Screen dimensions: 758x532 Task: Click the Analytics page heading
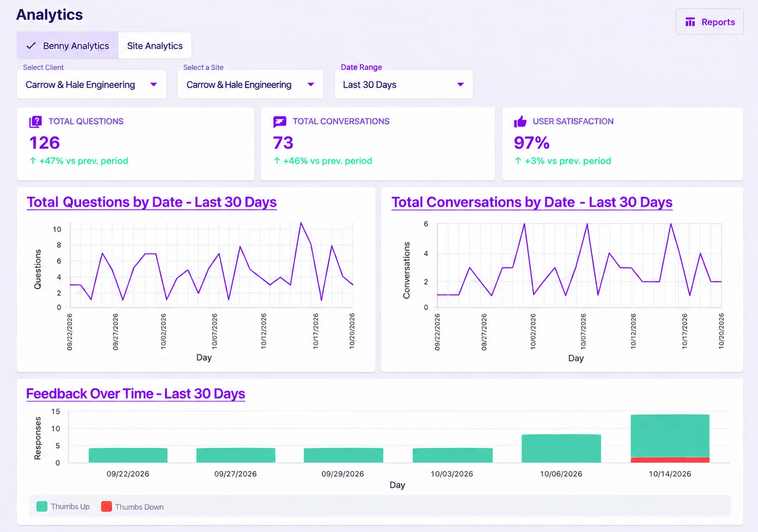pyautogui.click(x=50, y=15)
